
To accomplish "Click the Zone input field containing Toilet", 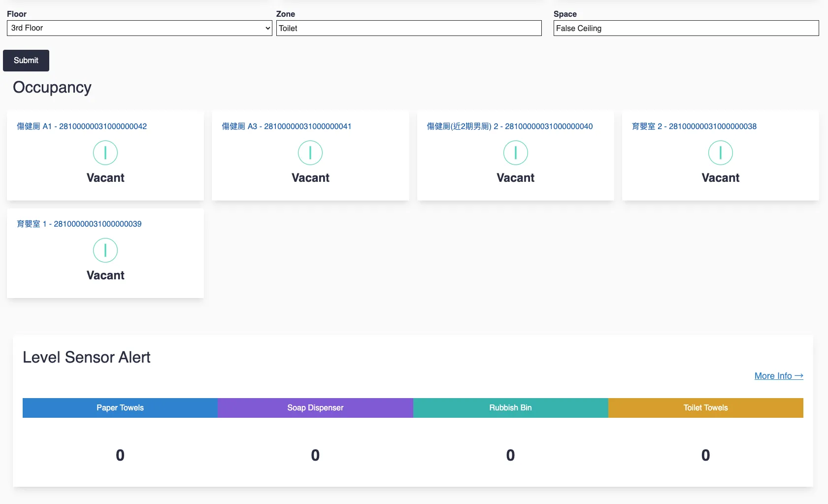I will tap(409, 28).
